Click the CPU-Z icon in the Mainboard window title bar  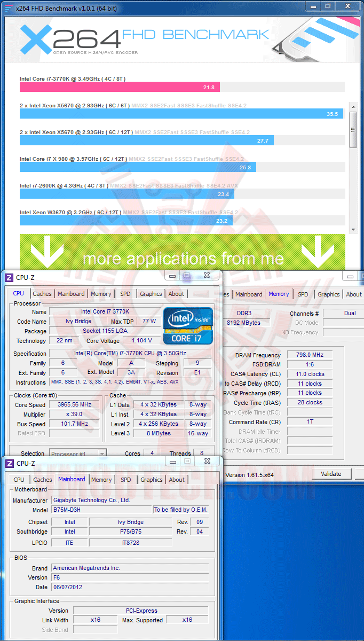click(9, 463)
